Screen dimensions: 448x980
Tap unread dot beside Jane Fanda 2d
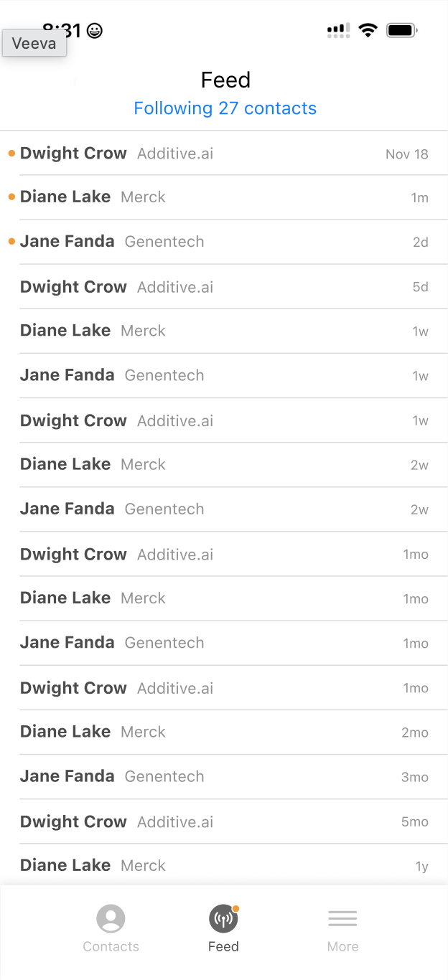click(11, 242)
